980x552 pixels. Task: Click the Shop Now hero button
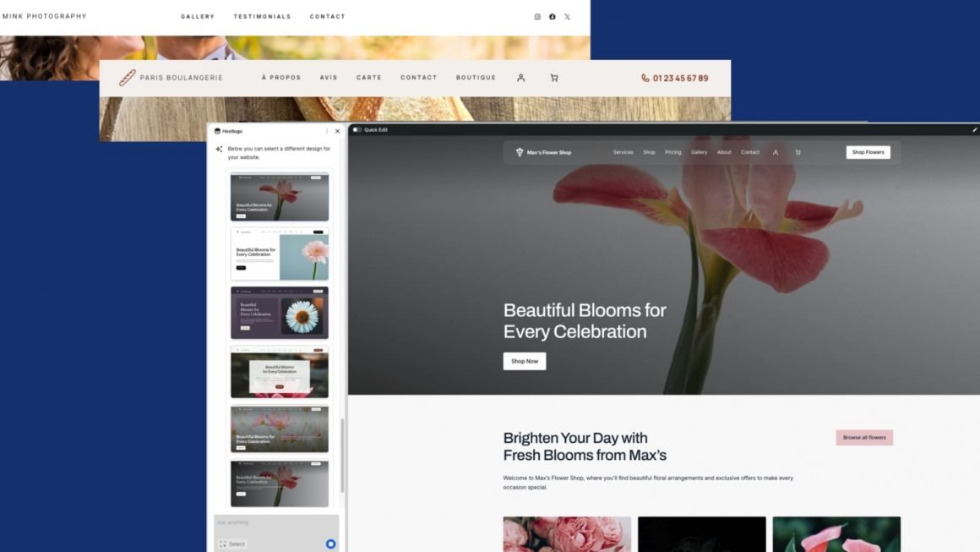525,361
